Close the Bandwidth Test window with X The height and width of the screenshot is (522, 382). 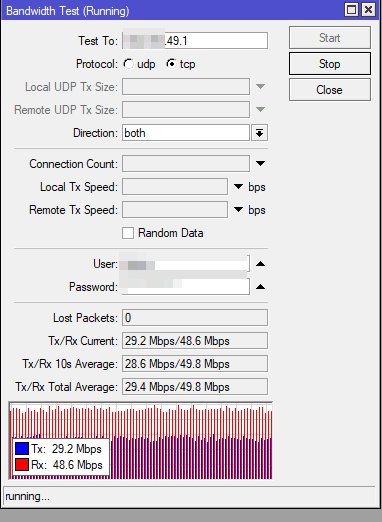tap(369, 10)
